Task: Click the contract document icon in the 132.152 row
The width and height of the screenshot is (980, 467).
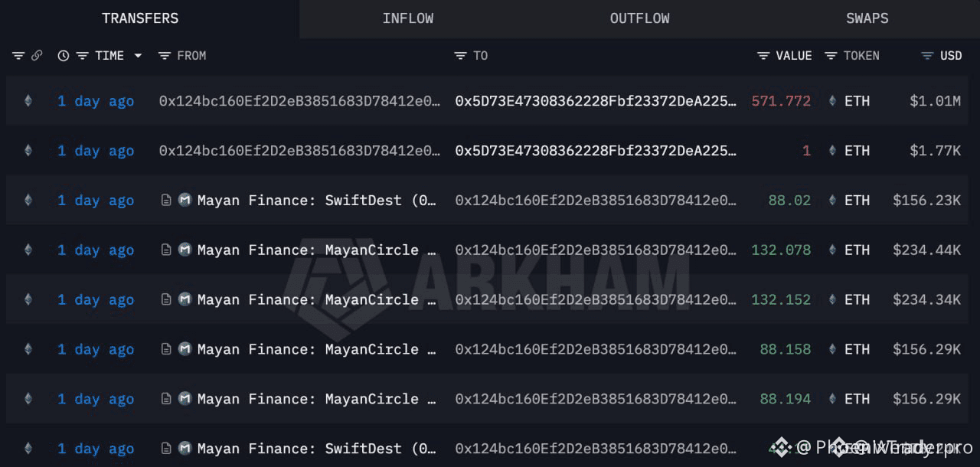Action: [x=166, y=299]
